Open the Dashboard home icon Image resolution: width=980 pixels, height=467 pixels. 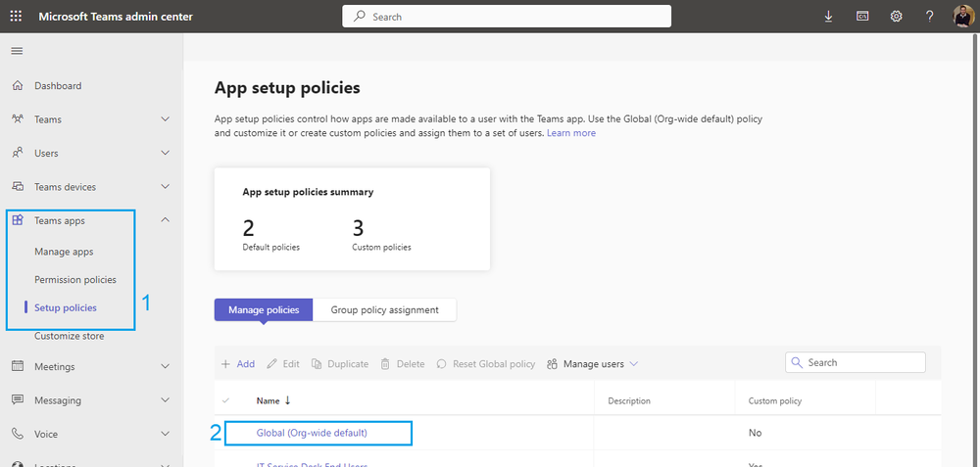tap(18, 86)
